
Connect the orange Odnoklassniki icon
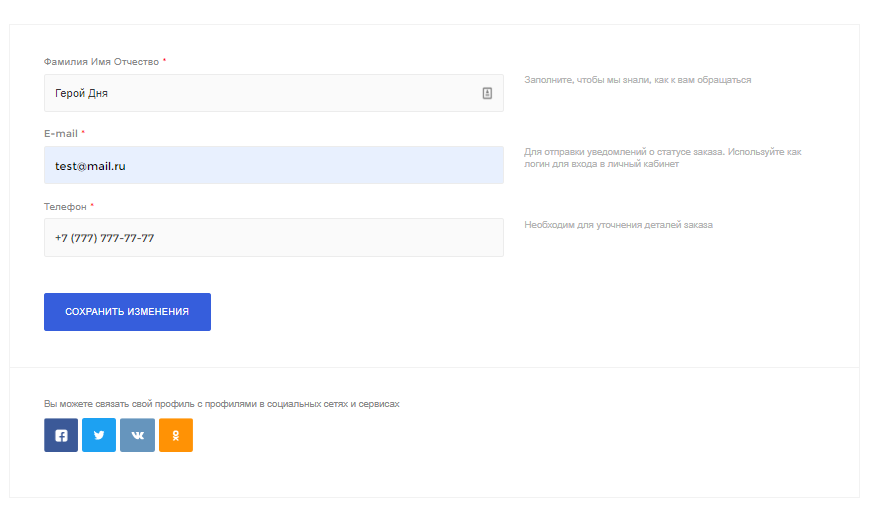click(x=176, y=435)
